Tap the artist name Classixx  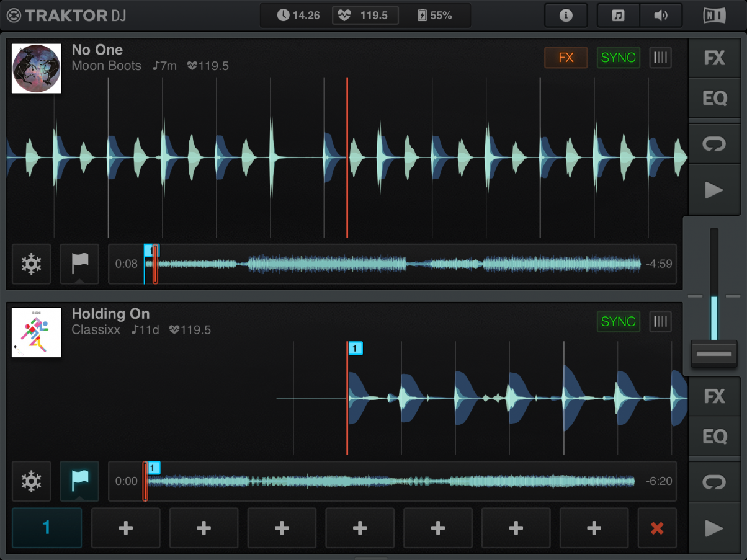[x=96, y=330]
